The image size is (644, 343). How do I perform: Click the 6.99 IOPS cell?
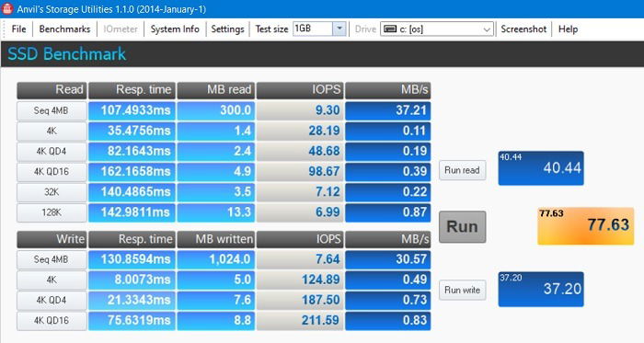[x=300, y=212]
